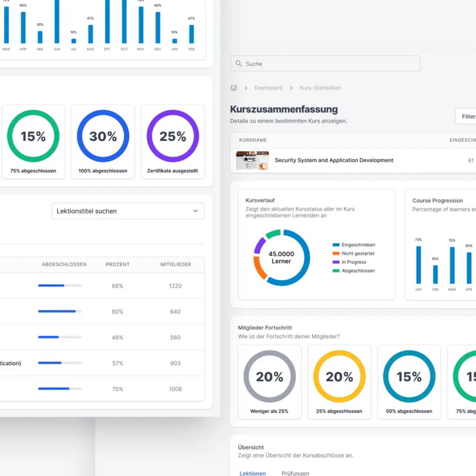The width and height of the screenshot is (476, 476).
Task: Click the Abgeschlossen green legend marker
Action: point(336,270)
